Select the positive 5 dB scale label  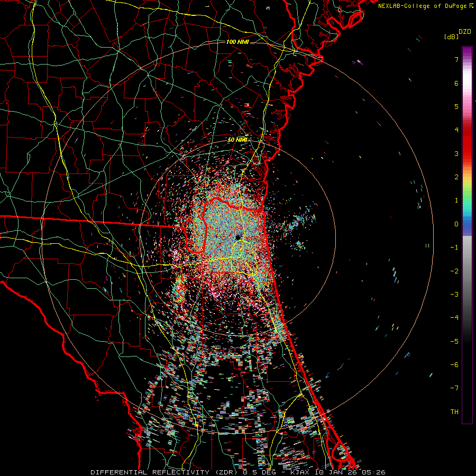coord(456,106)
